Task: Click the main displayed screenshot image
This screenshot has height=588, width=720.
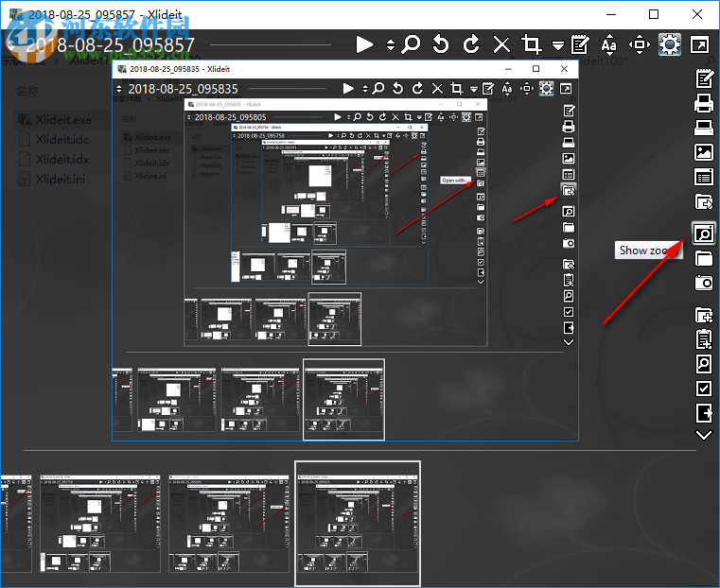Action: pyautogui.click(x=344, y=251)
